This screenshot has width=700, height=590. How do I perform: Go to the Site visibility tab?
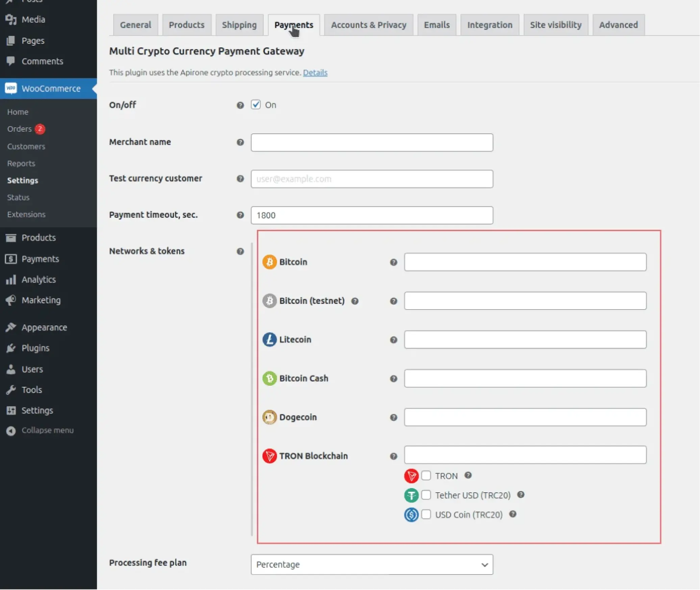click(556, 25)
